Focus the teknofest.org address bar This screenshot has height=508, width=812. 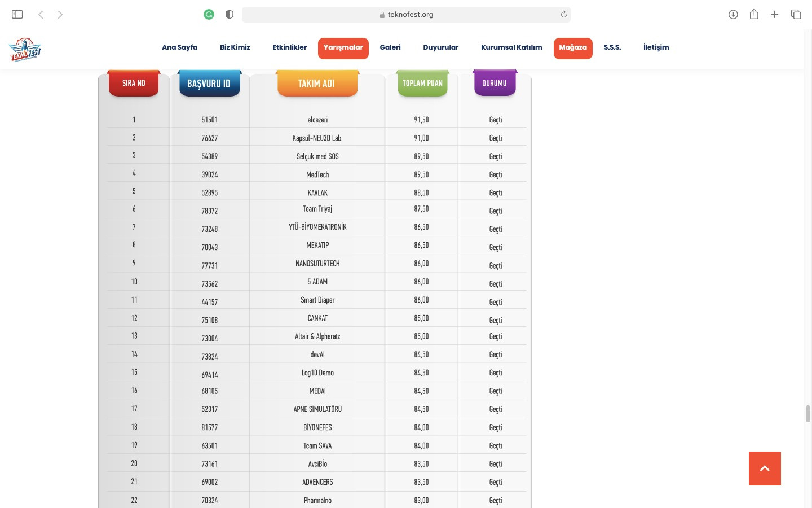tap(406, 15)
